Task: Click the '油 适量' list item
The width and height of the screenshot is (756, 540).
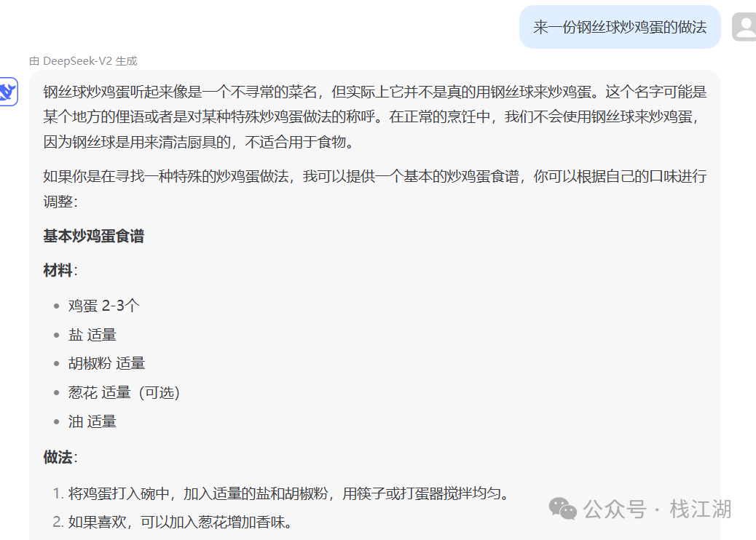Action: point(92,421)
